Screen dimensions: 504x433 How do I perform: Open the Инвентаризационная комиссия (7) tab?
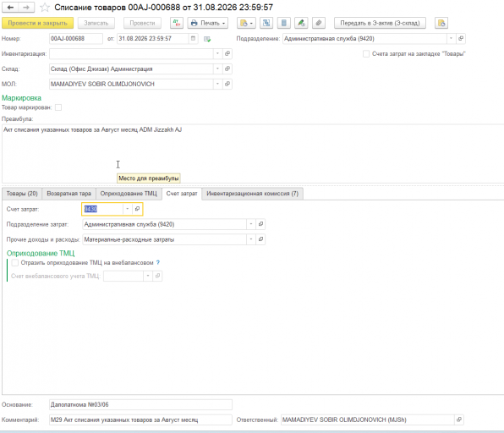pyautogui.click(x=252, y=194)
